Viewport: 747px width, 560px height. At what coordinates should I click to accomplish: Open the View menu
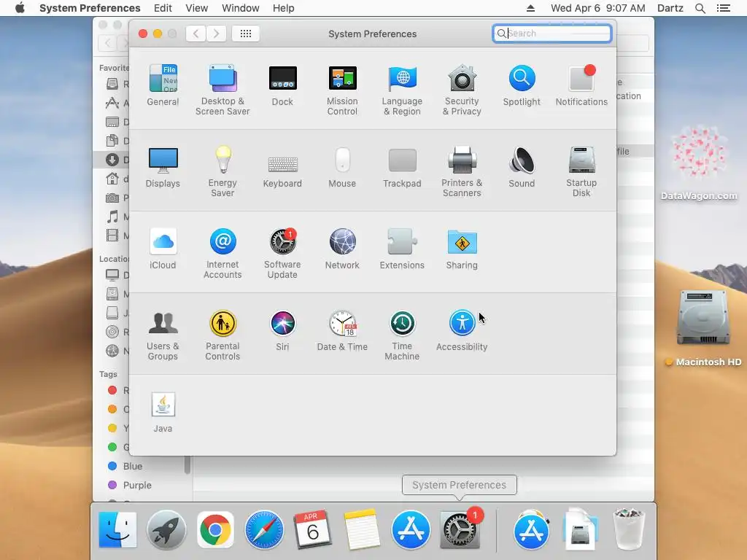coord(197,8)
